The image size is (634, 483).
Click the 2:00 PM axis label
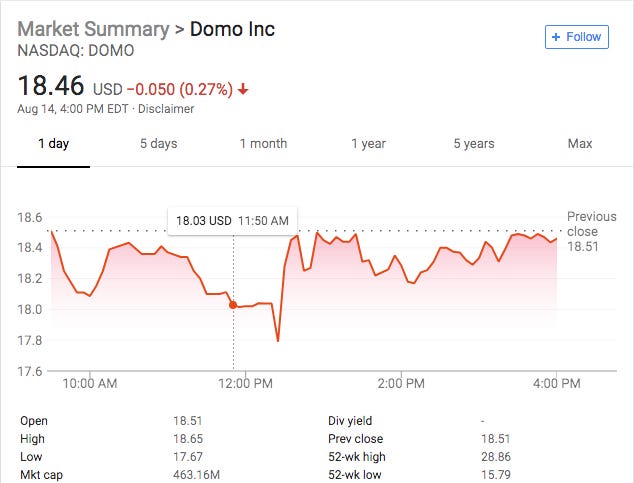coord(402,383)
